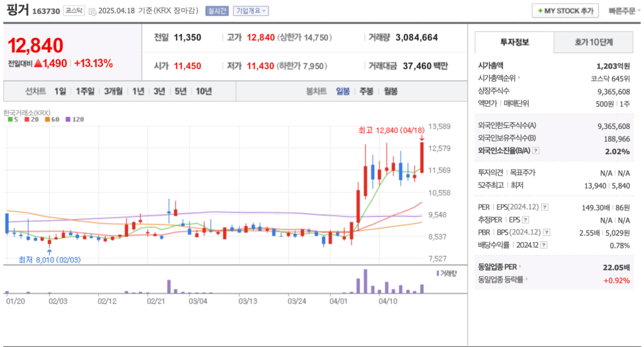Expand the 동일업종 PER link arrow
This screenshot has width=644, height=347.
tap(519, 267)
